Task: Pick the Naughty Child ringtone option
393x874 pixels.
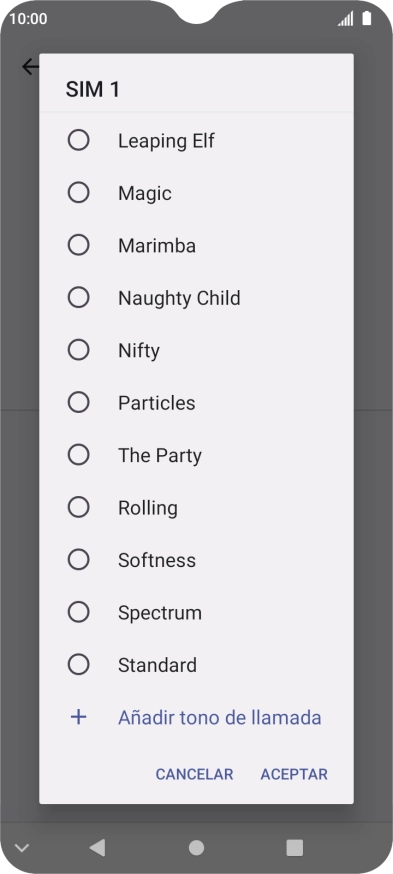Action: pyautogui.click(x=196, y=298)
